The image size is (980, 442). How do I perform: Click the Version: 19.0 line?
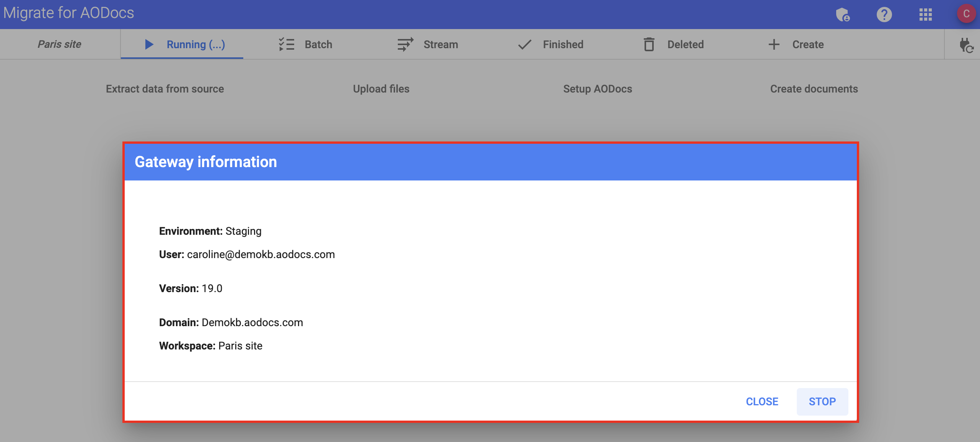pos(190,288)
